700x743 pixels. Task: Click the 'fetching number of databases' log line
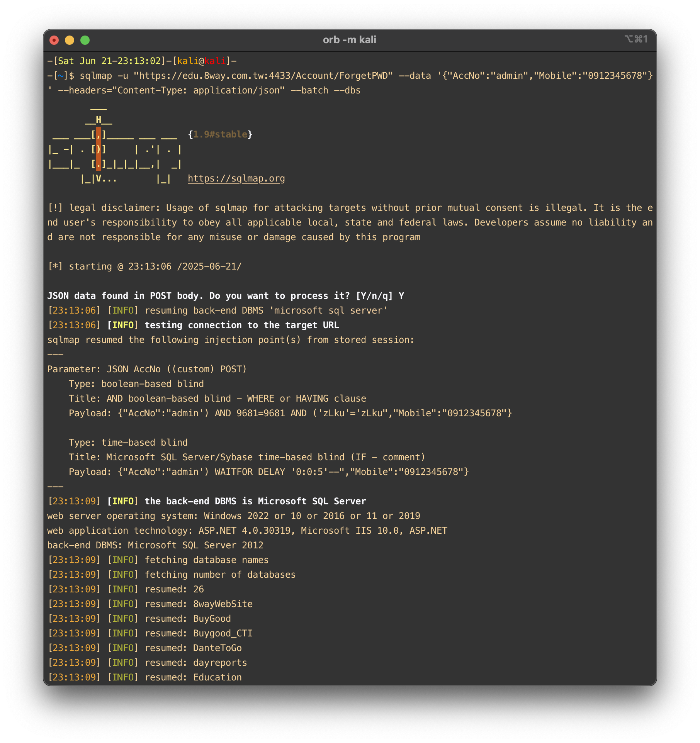(172, 575)
